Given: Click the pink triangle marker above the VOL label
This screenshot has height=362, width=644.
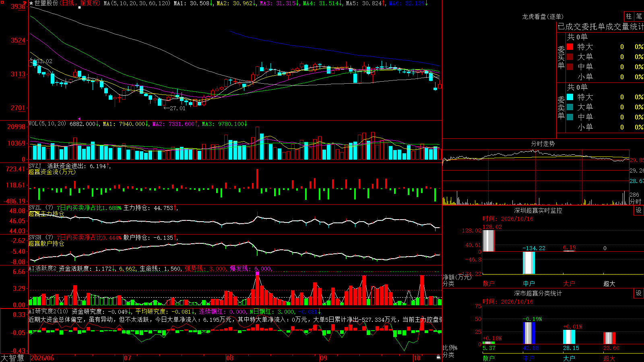Looking at the screenshot, I should 79,119.
